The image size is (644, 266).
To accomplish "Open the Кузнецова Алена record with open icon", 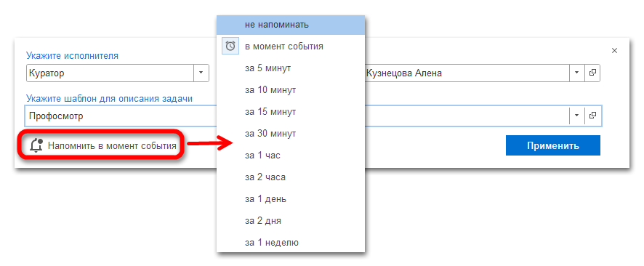I will 592,73.
